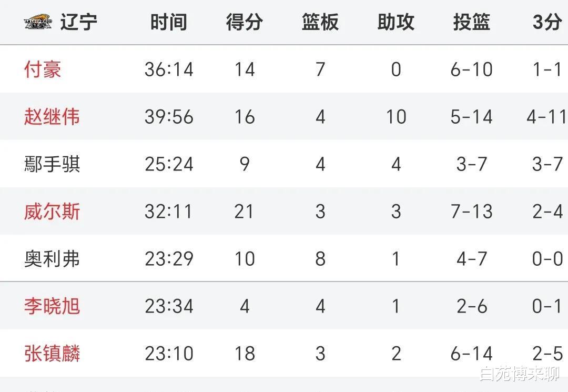This screenshot has width=568, height=392.
Task: Select the 时间 column header
Action: pyautogui.click(x=169, y=22)
